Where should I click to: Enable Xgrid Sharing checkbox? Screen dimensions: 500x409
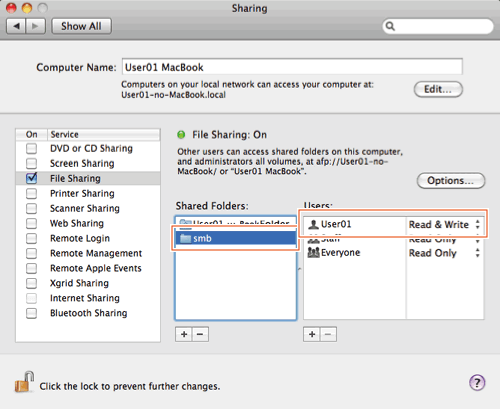[31, 283]
